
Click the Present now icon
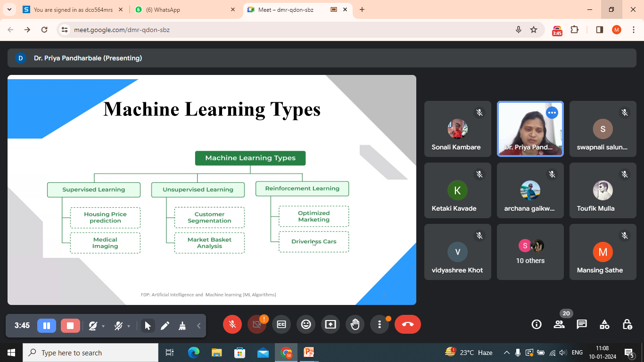click(330, 324)
